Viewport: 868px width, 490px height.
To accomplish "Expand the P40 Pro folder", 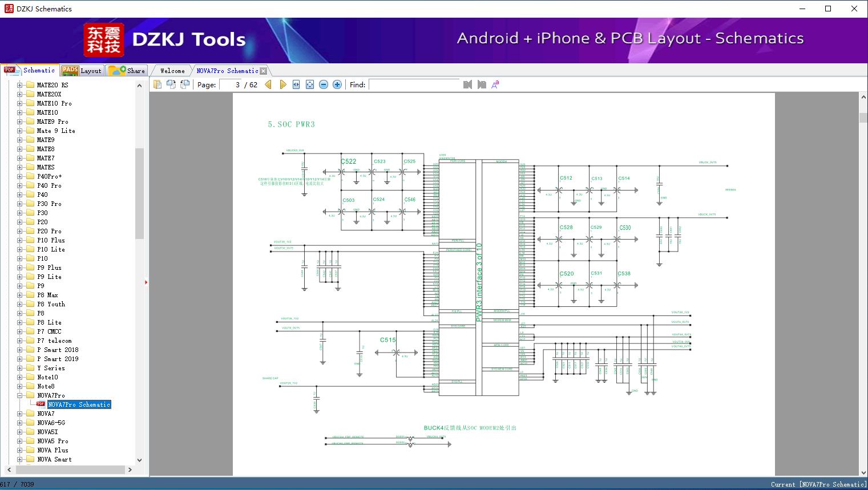I will (x=20, y=185).
